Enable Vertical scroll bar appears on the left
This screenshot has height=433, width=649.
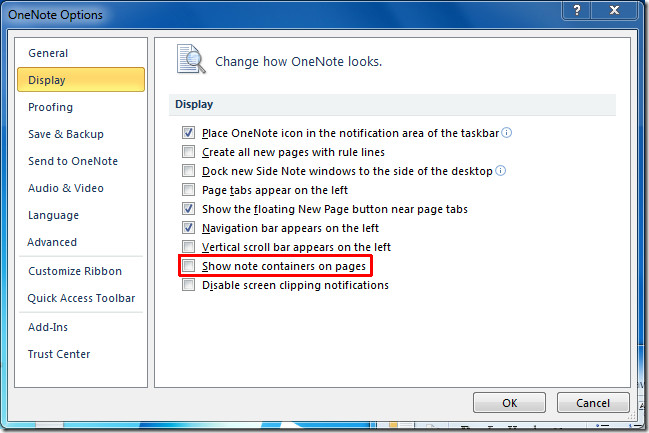click(188, 247)
